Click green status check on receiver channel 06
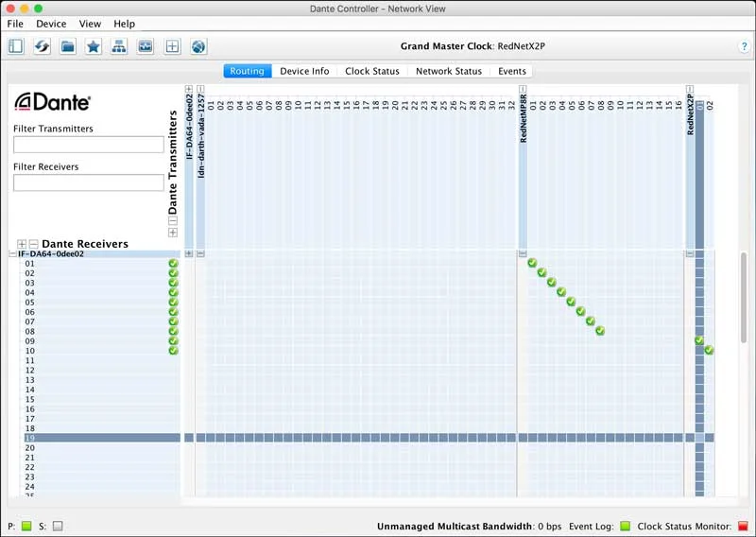This screenshot has width=756, height=537. (x=174, y=312)
